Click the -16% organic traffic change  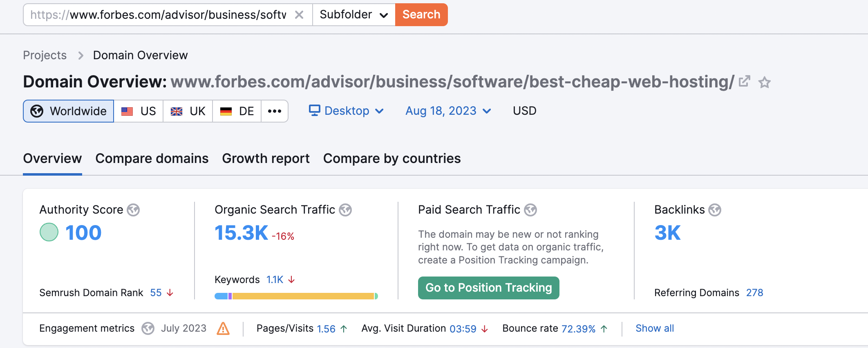click(x=283, y=236)
